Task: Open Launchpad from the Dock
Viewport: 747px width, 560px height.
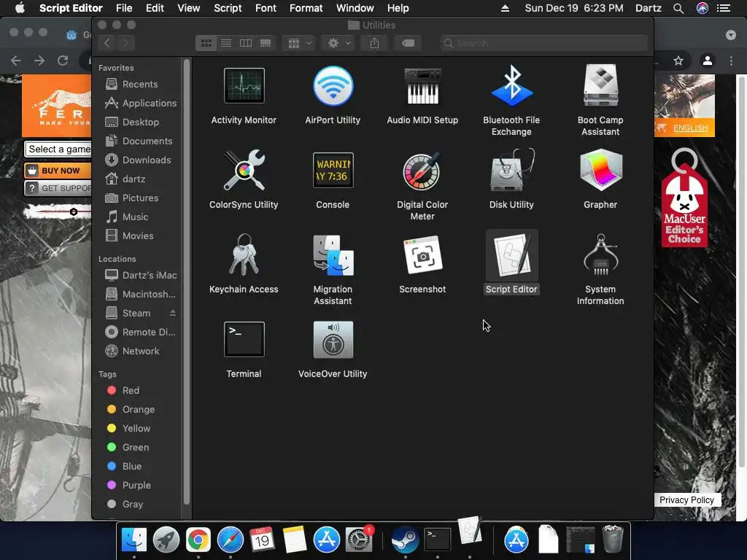Action: pos(166,540)
